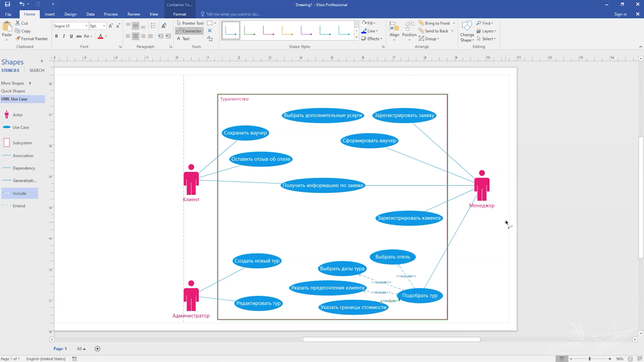Image resolution: width=644 pixels, height=362 pixels.
Task: Click the decrease indent icon
Action: [161, 36]
